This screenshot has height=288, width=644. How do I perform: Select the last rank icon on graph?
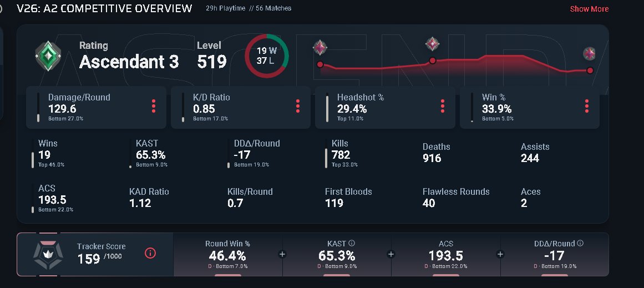[590, 53]
